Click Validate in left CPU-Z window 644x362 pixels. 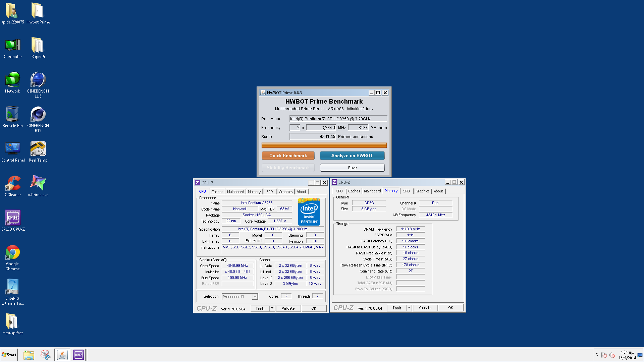click(288, 308)
